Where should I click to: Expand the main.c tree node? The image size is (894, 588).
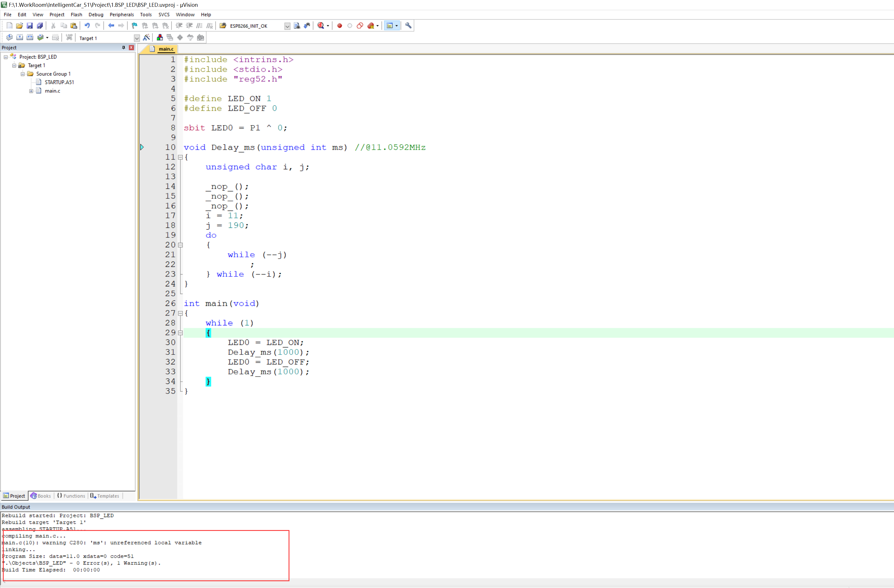tap(31, 91)
